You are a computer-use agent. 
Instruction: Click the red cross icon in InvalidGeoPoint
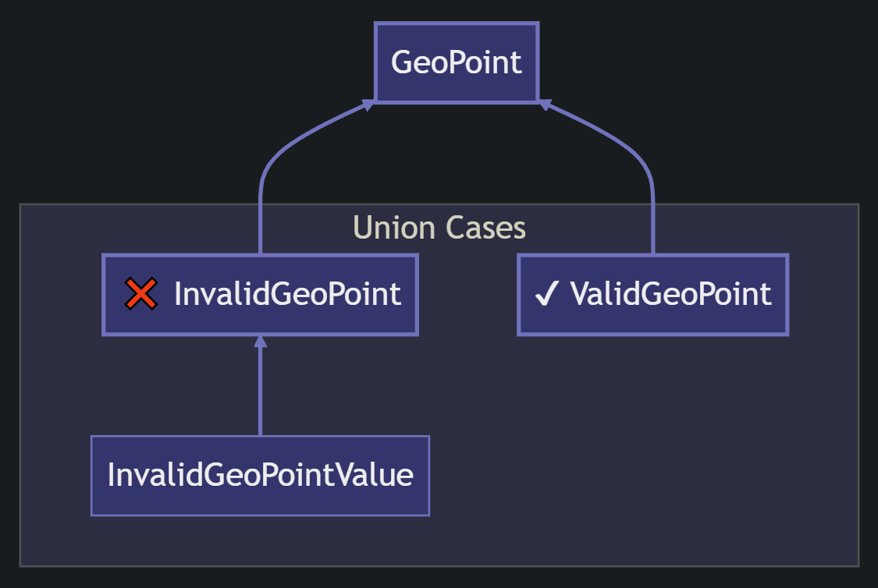(141, 295)
